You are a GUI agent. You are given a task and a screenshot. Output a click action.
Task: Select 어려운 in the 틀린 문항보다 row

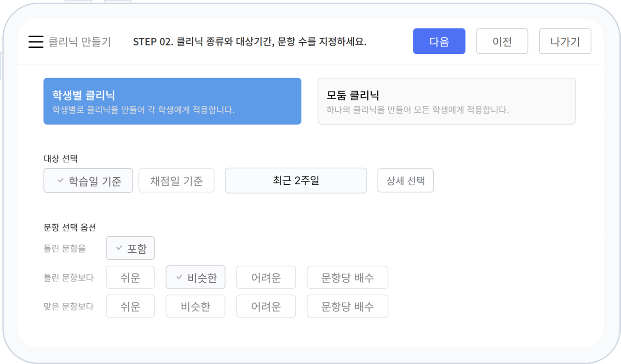(266, 277)
